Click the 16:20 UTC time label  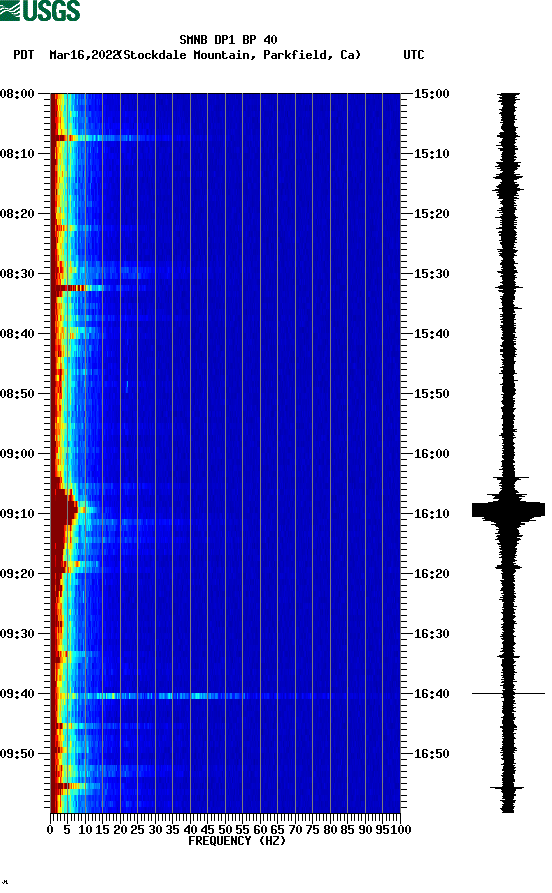pyautogui.click(x=431, y=574)
